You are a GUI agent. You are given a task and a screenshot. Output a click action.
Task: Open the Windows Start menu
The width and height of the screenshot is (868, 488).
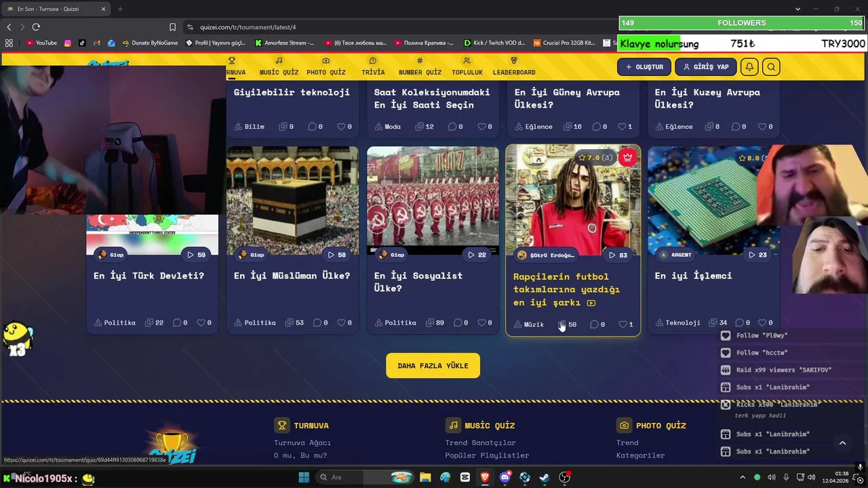point(304,477)
